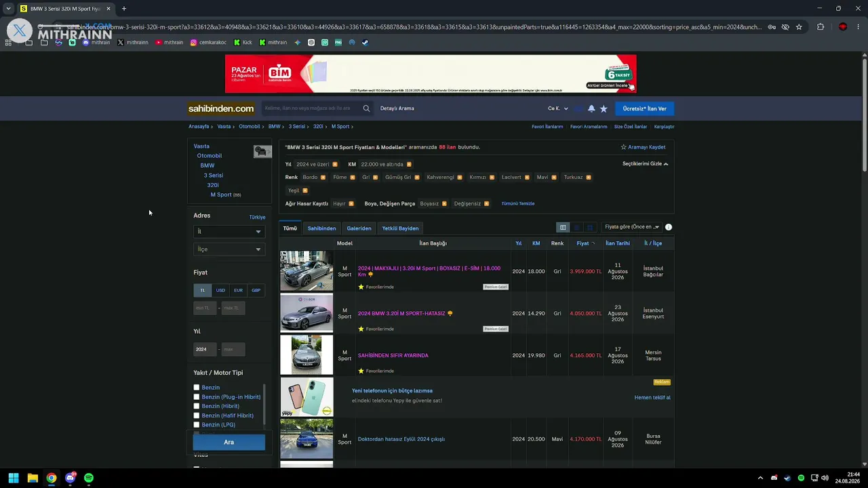
Task: Open the Ce K. account dropdown
Action: click(x=558, y=108)
